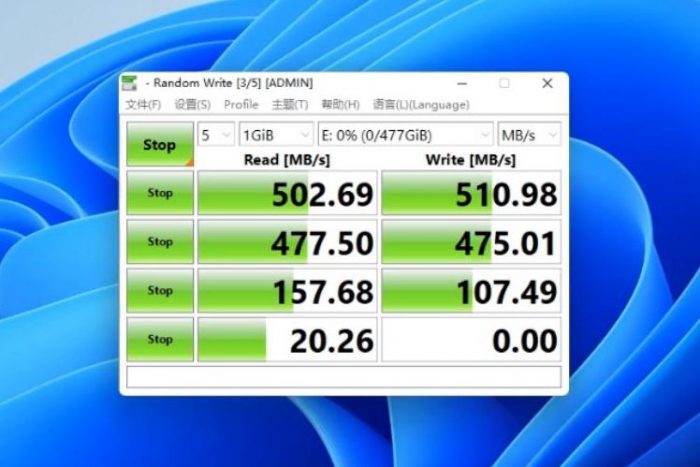
Task: Open the 设置(S) settings menu
Action: (192, 104)
